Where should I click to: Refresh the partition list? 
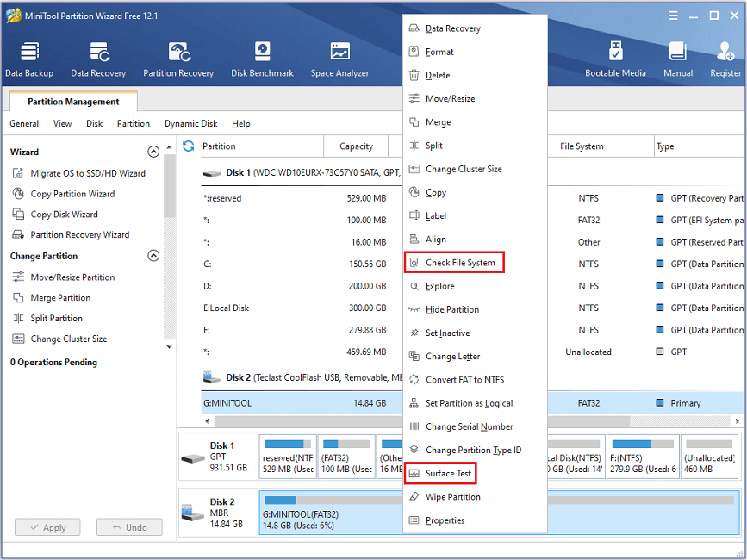click(x=188, y=146)
